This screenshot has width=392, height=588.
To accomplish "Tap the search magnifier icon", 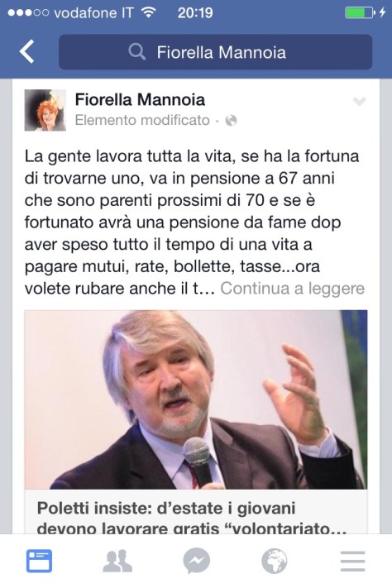I will (137, 52).
